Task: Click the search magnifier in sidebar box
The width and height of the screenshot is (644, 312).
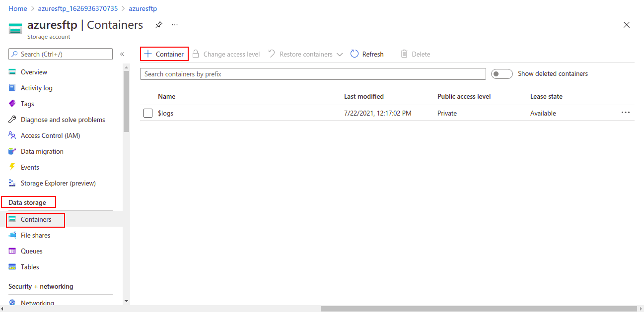Action: pyautogui.click(x=15, y=54)
